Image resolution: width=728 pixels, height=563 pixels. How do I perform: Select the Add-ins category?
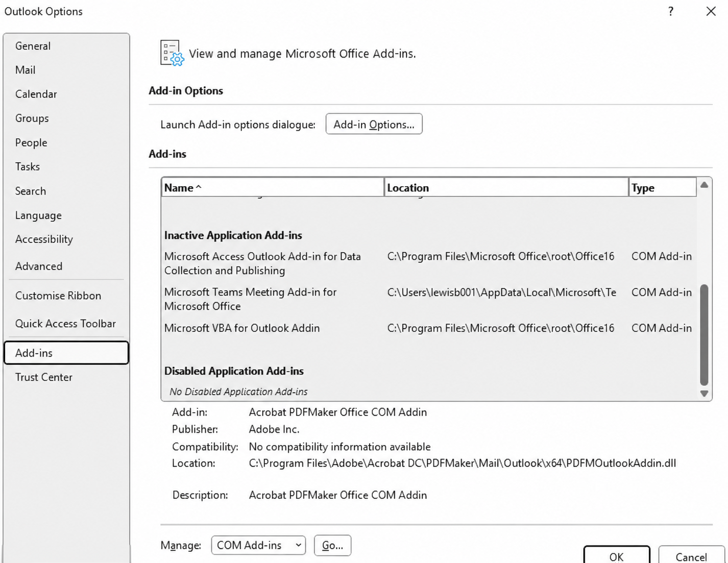pyautogui.click(x=66, y=353)
